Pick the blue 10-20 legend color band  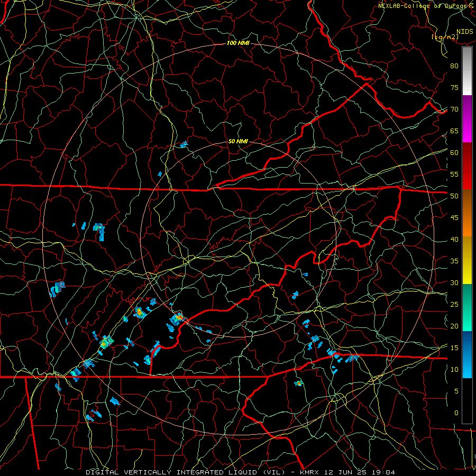[x=467, y=354]
